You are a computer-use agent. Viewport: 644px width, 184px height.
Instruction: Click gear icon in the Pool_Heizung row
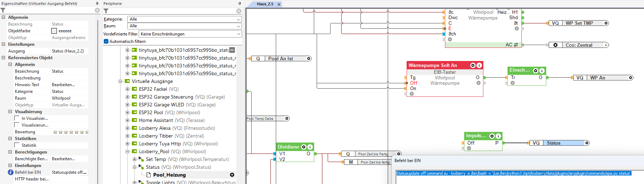point(232,175)
